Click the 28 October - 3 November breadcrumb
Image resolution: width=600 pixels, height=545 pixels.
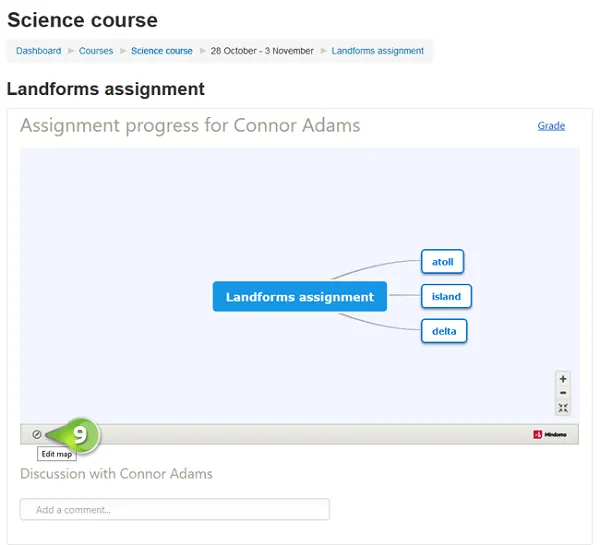pos(262,51)
